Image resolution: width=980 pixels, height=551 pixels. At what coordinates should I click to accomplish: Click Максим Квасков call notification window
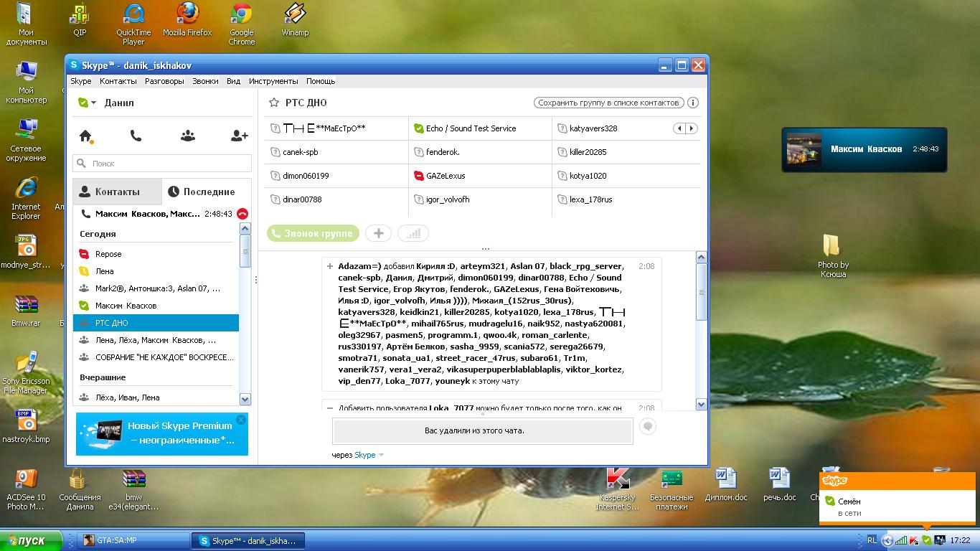(864, 149)
